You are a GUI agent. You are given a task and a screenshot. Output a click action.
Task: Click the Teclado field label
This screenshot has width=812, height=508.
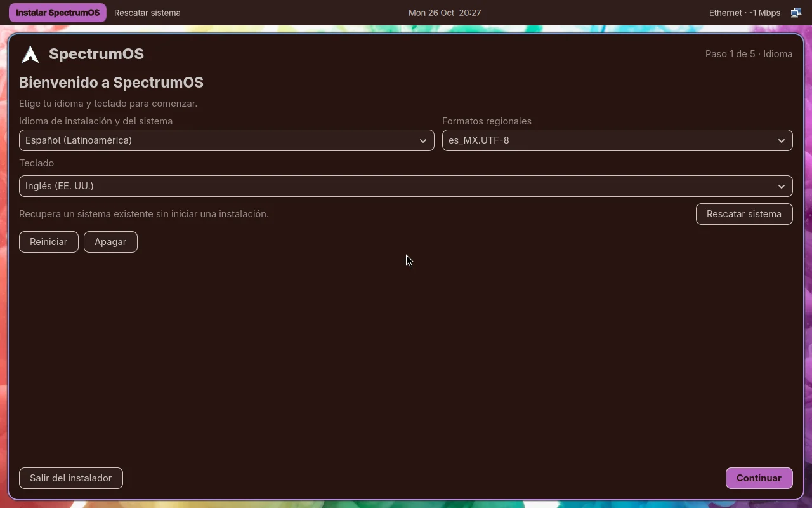[36, 163]
